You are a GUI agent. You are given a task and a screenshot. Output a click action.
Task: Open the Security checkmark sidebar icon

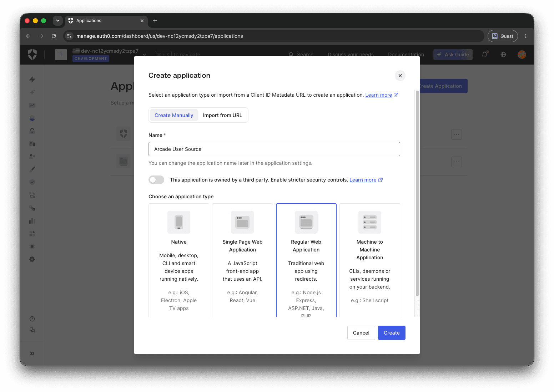32,182
